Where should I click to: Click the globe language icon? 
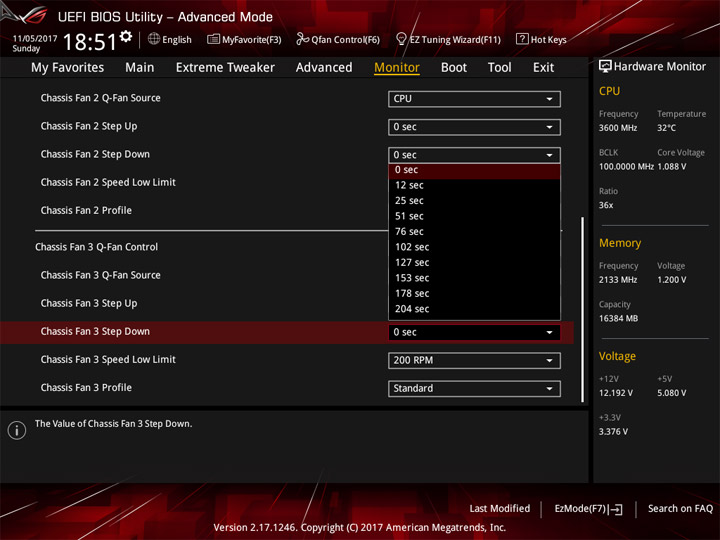154,39
